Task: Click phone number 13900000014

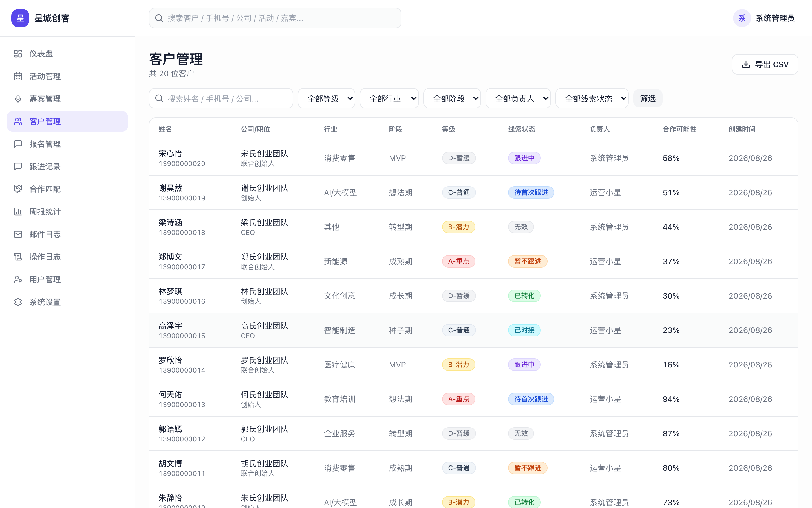Action: coord(182,370)
